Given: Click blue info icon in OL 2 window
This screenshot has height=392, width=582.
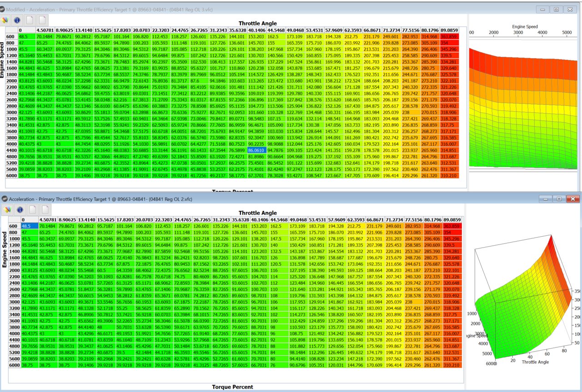Looking at the screenshot, I should [20, 209].
